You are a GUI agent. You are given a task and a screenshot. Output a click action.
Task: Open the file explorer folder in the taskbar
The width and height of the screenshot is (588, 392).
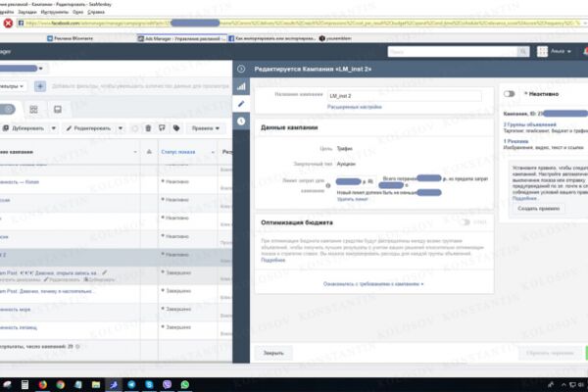[x=96, y=384]
